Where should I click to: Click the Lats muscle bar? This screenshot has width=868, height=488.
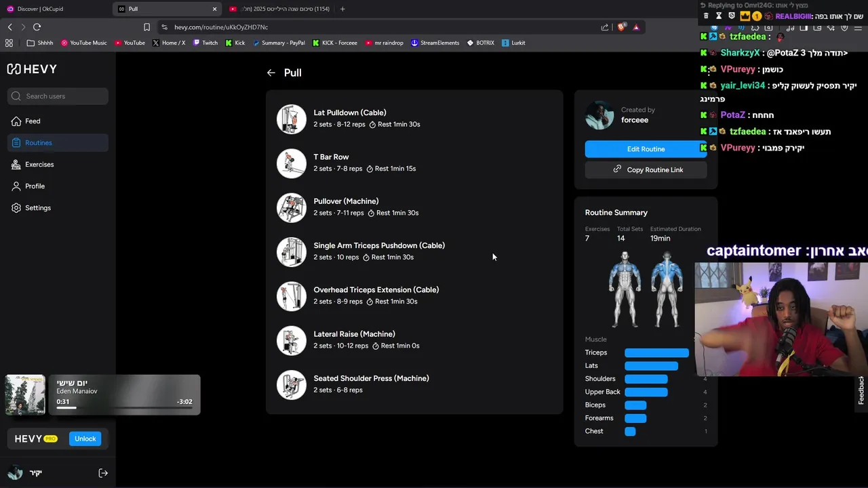tap(651, 366)
